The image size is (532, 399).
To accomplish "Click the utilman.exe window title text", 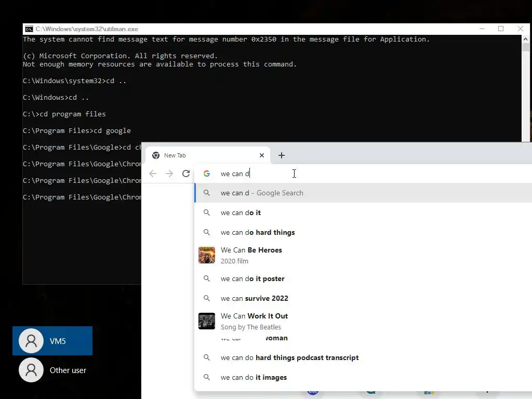I will pos(87,29).
